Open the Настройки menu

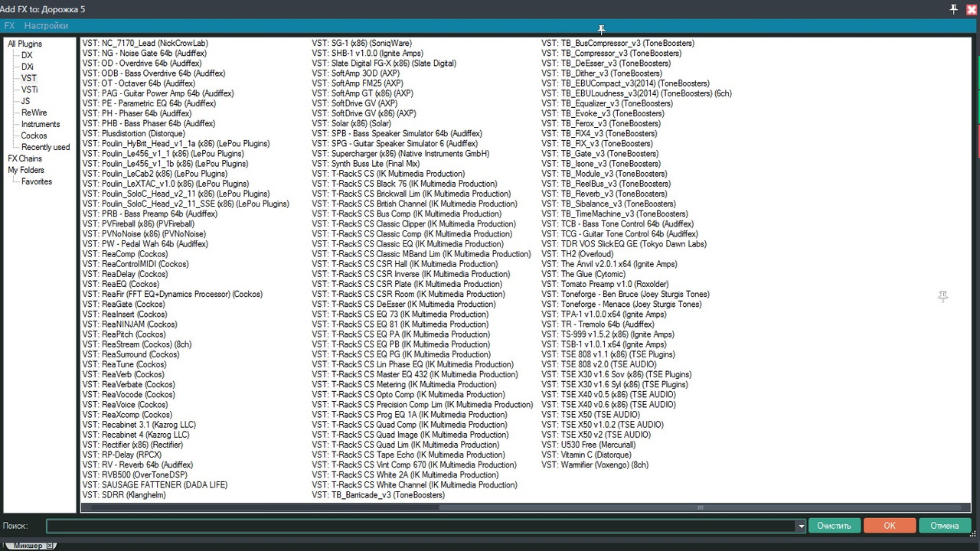pyautogui.click(x=46, y=26)
